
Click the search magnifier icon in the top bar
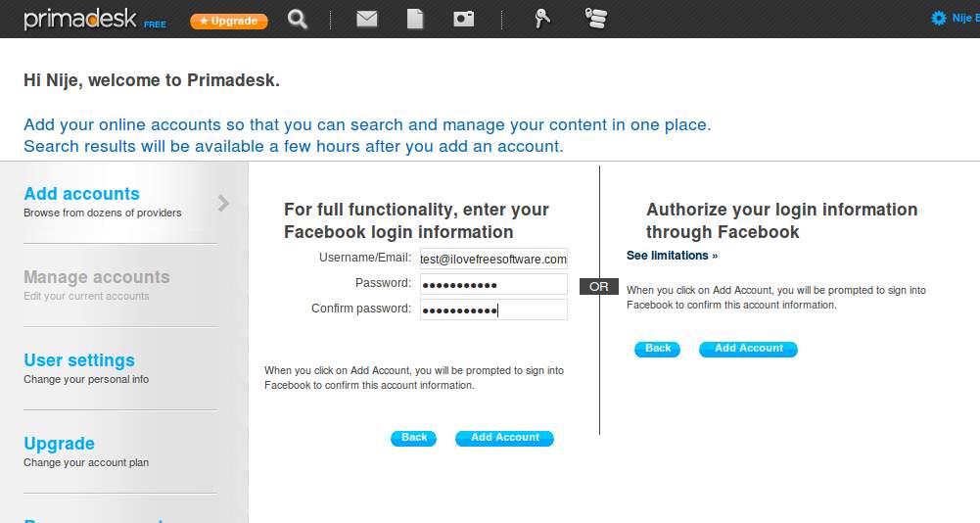pyautogui.click(x=299, y=19)
